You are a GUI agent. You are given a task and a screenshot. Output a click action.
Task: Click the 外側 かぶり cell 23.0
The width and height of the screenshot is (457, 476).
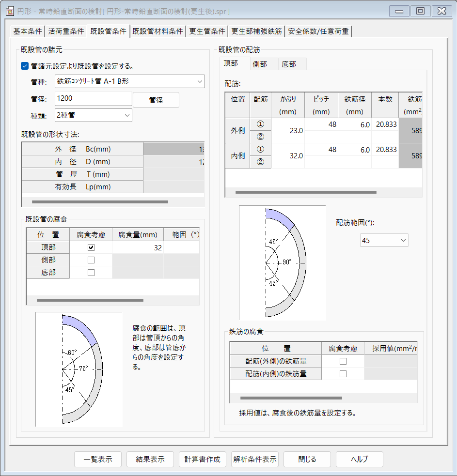coord(288,131)
